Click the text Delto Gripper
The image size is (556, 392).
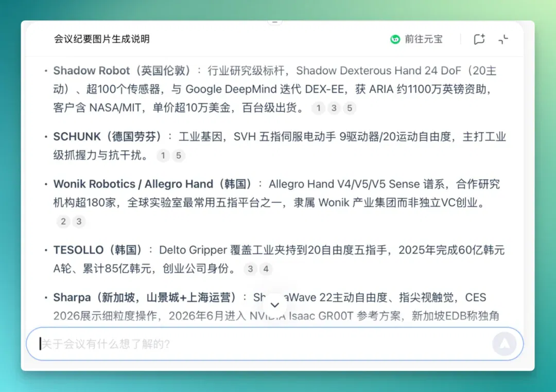coord(193,250)
